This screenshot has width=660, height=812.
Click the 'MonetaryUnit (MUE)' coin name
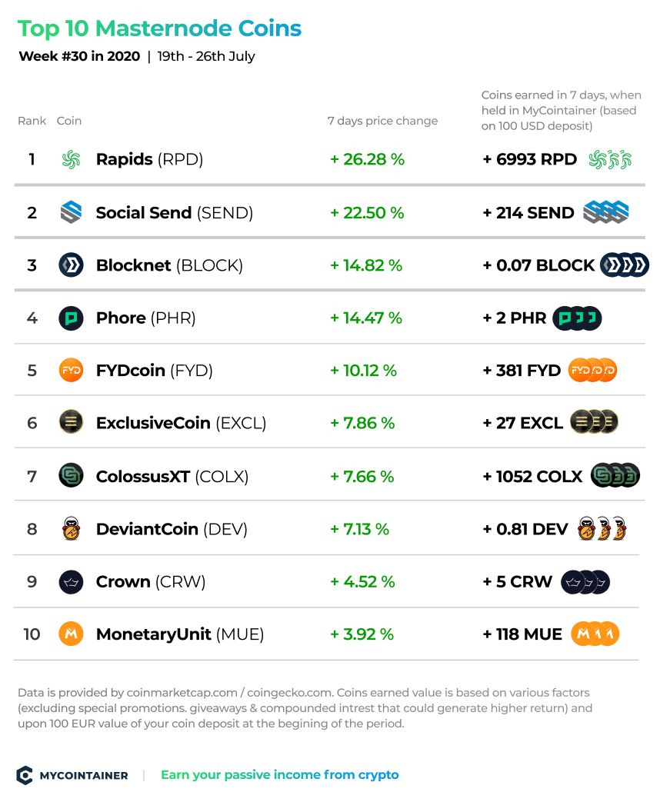point(180,634)
